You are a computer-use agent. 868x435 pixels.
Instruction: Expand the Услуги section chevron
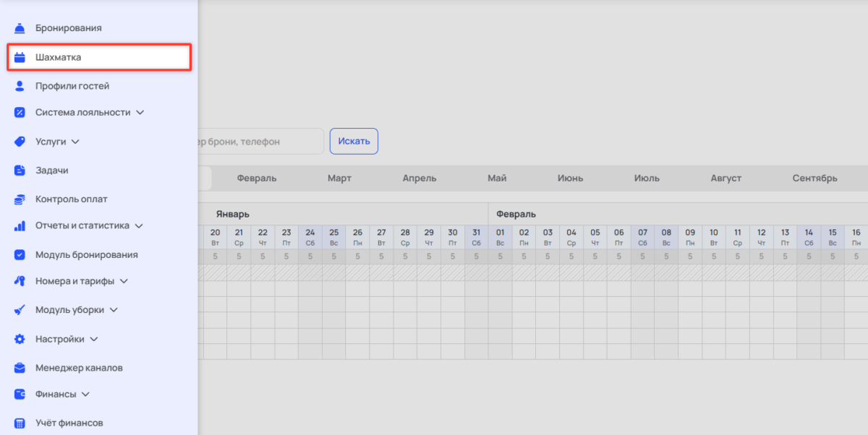(x=75, y=142)
